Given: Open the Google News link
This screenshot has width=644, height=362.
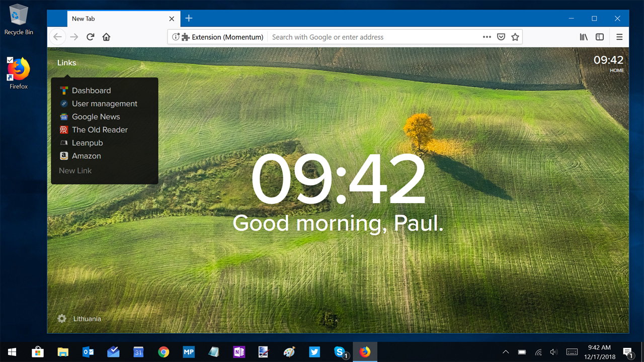Looking at the screenshot, I should coord(96,117).
